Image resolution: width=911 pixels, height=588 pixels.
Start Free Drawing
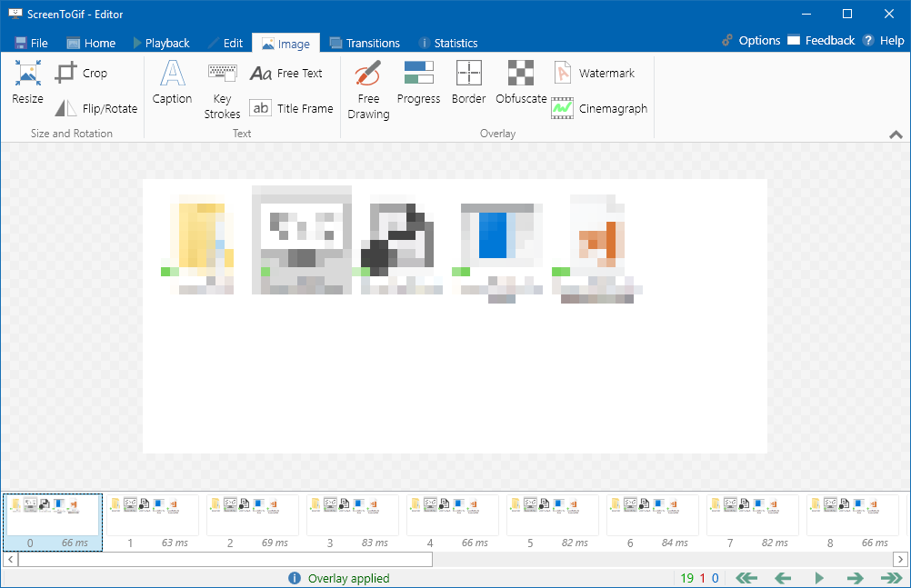tap(368, 90)
